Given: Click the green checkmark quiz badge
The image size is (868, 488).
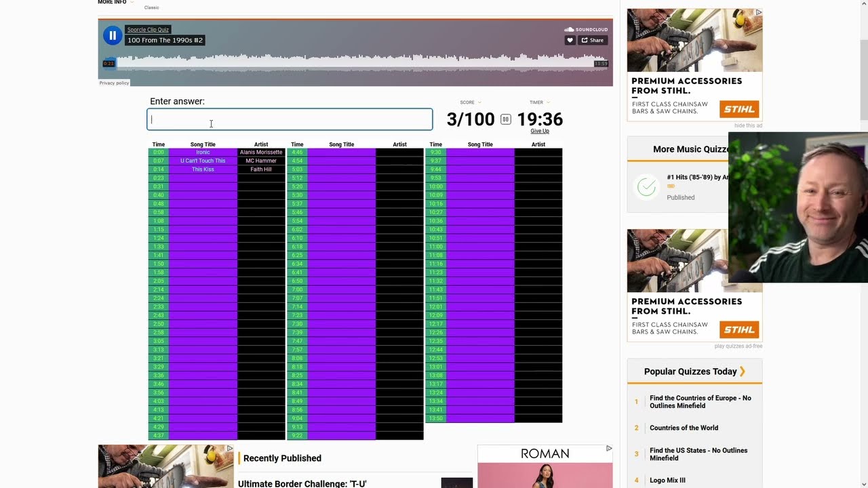Looking at the screenshot, I should point(646,186).
